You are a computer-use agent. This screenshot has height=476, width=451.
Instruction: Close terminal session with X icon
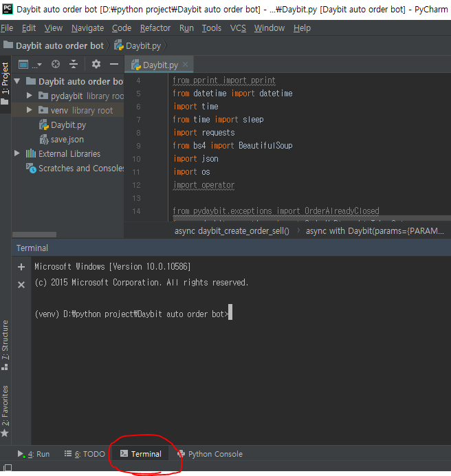click(21, 285)
